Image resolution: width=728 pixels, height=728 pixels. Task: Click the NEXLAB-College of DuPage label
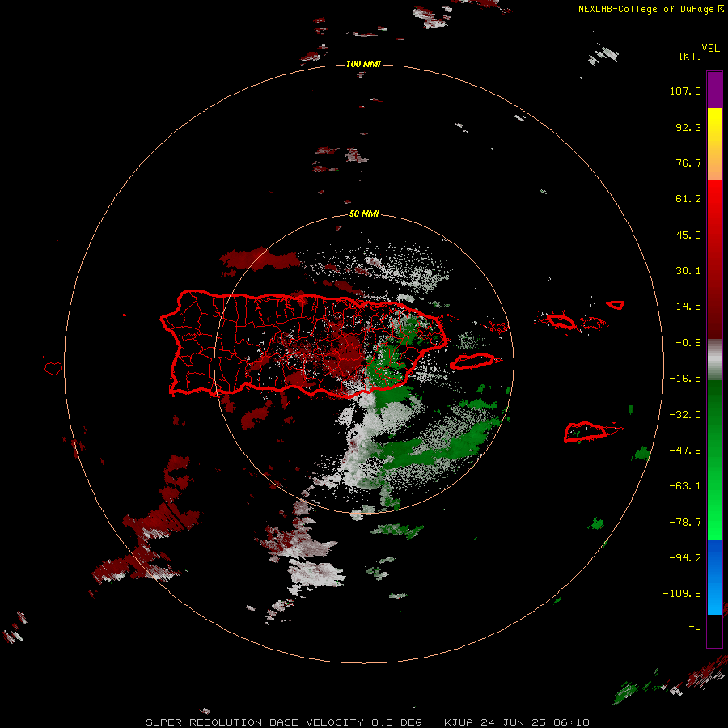650,9
